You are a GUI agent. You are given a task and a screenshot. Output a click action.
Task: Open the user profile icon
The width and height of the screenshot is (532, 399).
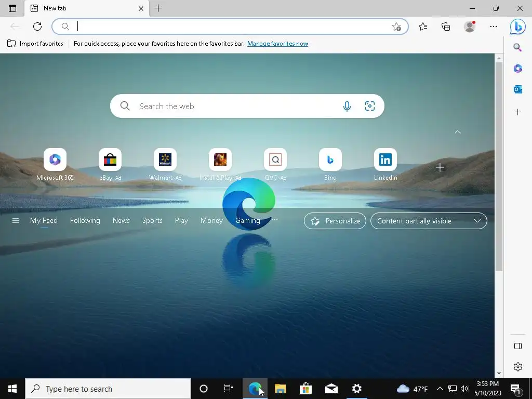point(470,26)
